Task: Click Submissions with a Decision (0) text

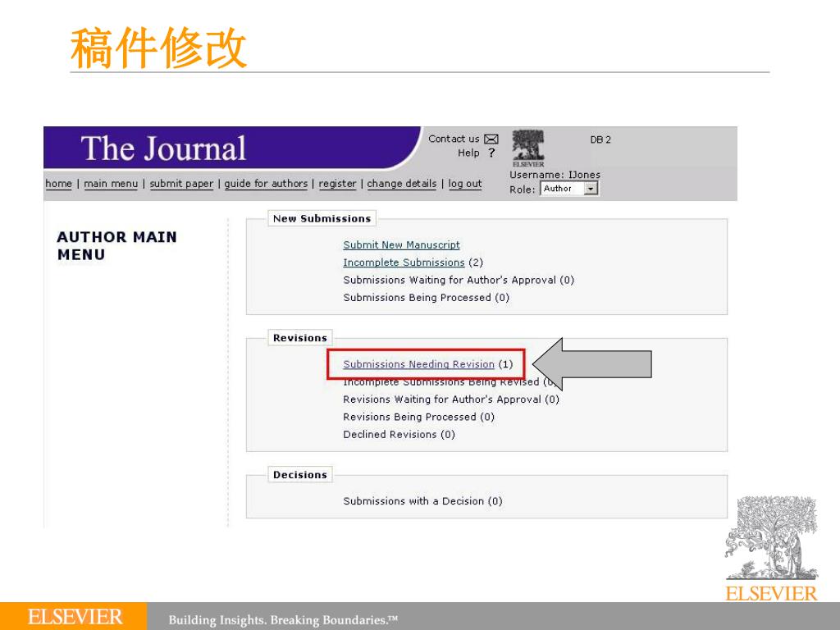Action: [422, 501]
